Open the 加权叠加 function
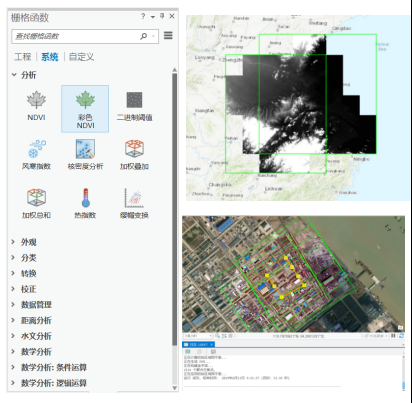Image resolution: width=412 pixels, height=403 pixels. pos(134,155)
